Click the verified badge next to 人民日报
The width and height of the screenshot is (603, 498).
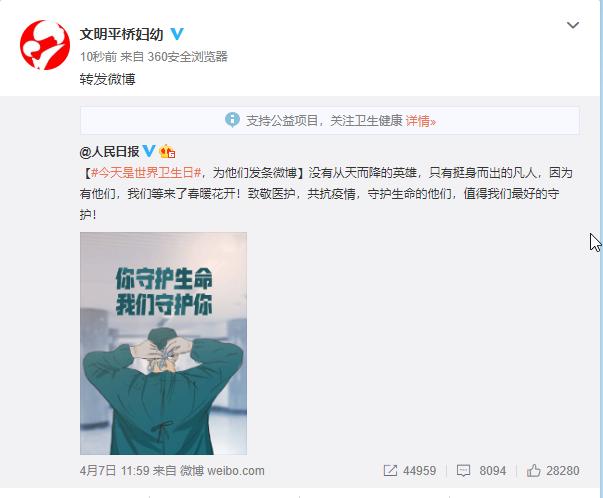tap(149, 151)
